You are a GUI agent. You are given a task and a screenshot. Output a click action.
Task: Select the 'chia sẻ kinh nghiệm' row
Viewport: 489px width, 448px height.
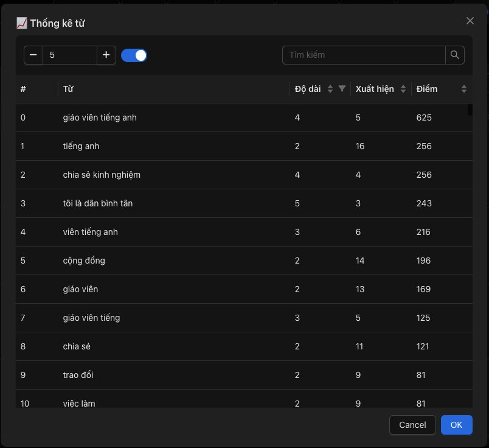pos(244,175)
